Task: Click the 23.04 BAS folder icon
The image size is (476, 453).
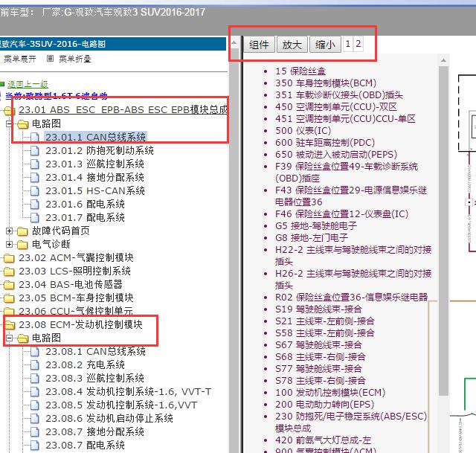Action: [9, 285]
